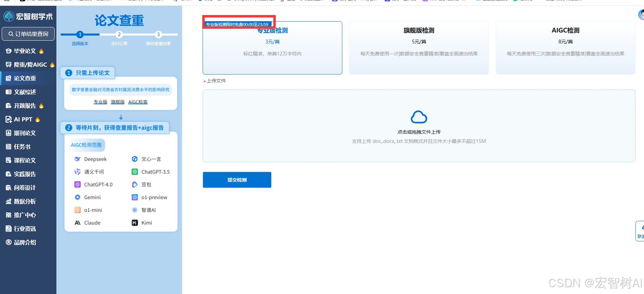Screen dimensions: 644x294
Task: Click the 旗舰版 underlined link
Action: tap(118, 102)
